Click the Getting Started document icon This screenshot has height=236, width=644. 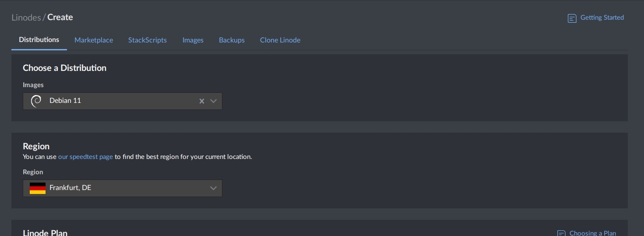tap(572, 18)
